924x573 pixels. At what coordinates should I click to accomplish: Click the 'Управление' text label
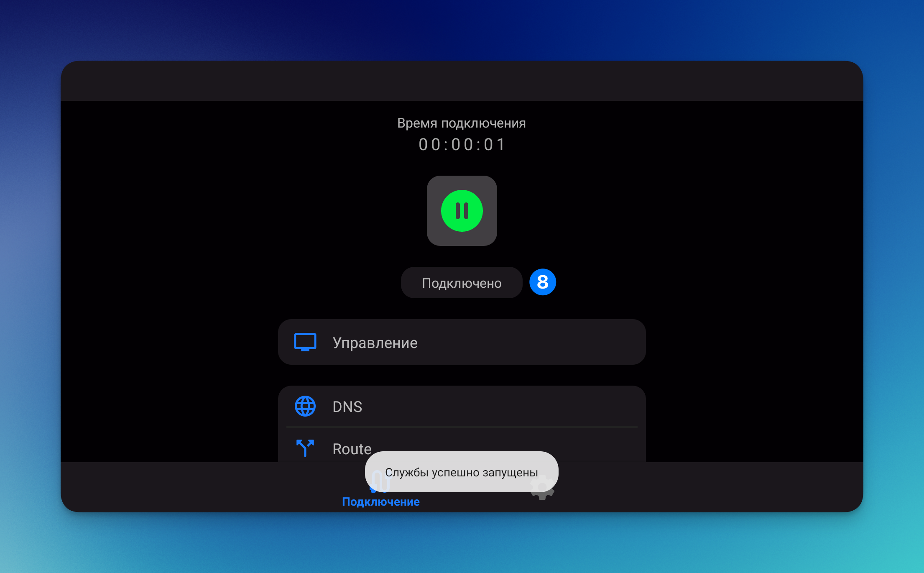tap(375, 343)
